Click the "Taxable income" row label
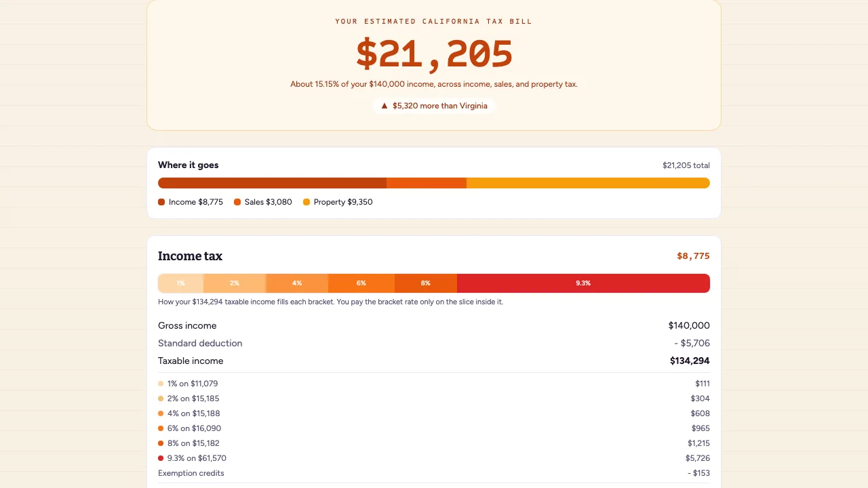This screenshot has height=488, width=868. point(191,361)
